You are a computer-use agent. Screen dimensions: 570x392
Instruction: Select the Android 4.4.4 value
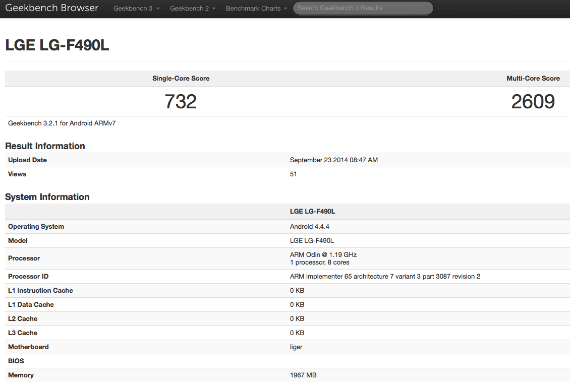point(309,227)
